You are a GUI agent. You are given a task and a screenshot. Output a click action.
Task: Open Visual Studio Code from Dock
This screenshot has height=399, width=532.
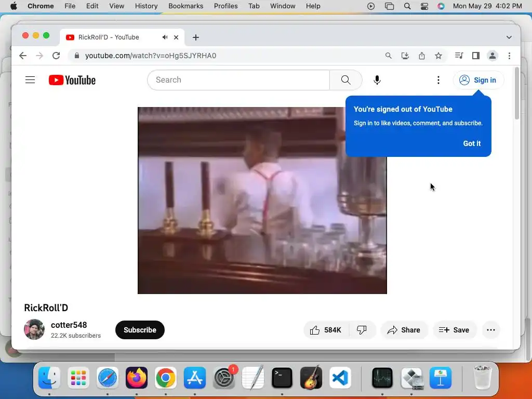pos(340,378)
